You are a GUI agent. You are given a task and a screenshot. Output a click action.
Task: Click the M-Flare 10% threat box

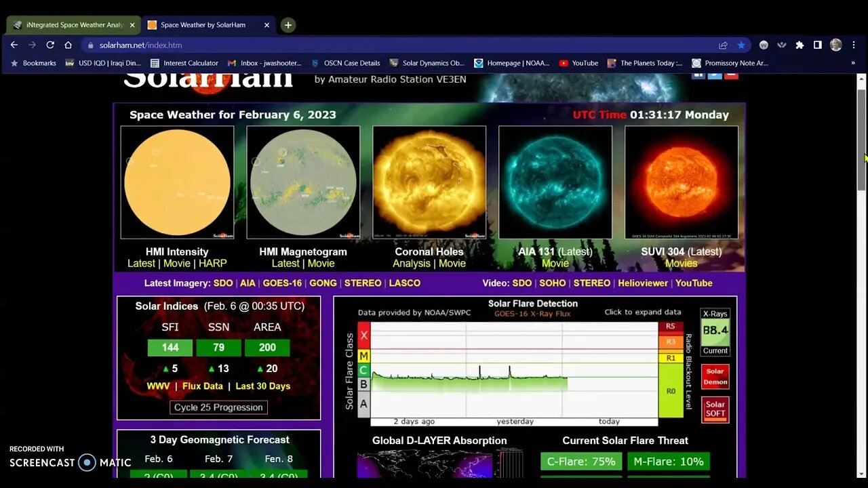click(x=669, y=462)
